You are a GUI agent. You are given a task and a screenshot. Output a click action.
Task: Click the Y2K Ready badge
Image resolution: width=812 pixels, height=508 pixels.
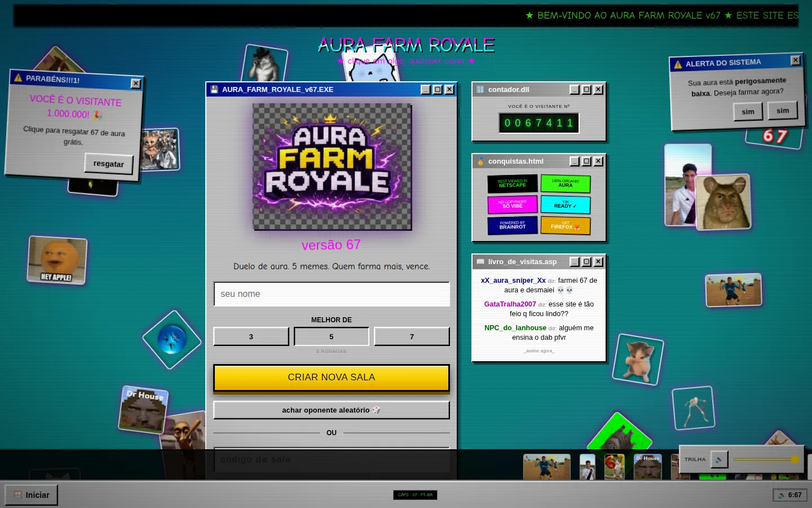pyautogui.click(x=565, y=204)
